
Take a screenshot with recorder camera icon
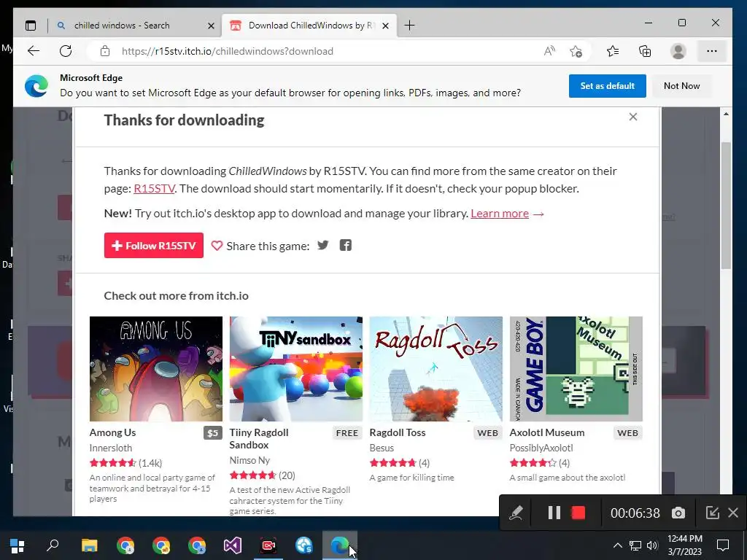tap(678, 513)
